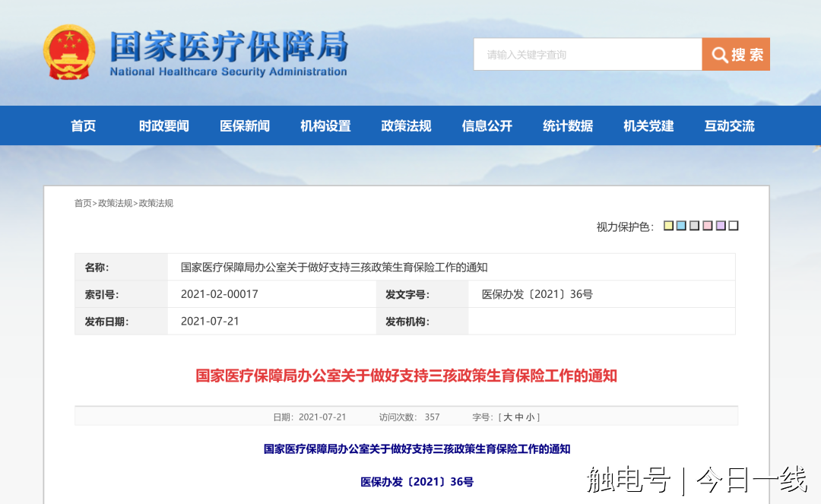Click the national emblem logo

coord(69,52)
